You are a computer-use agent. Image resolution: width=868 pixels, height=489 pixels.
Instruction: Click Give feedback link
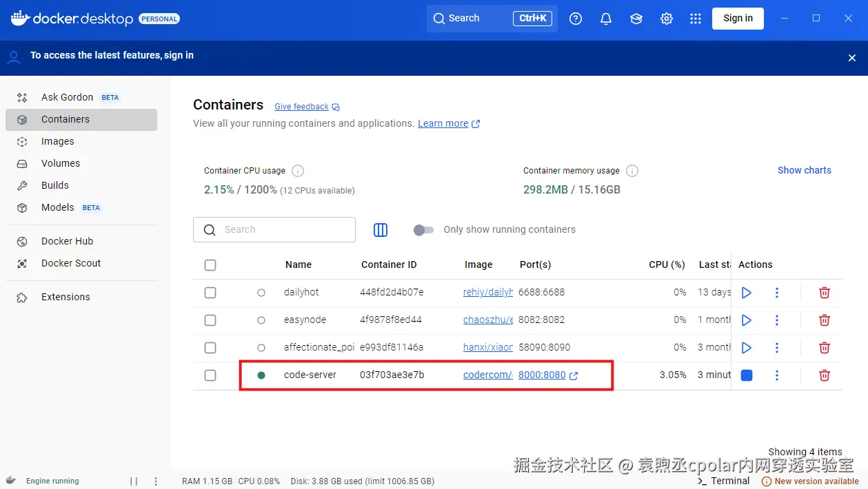click(307, 107)
